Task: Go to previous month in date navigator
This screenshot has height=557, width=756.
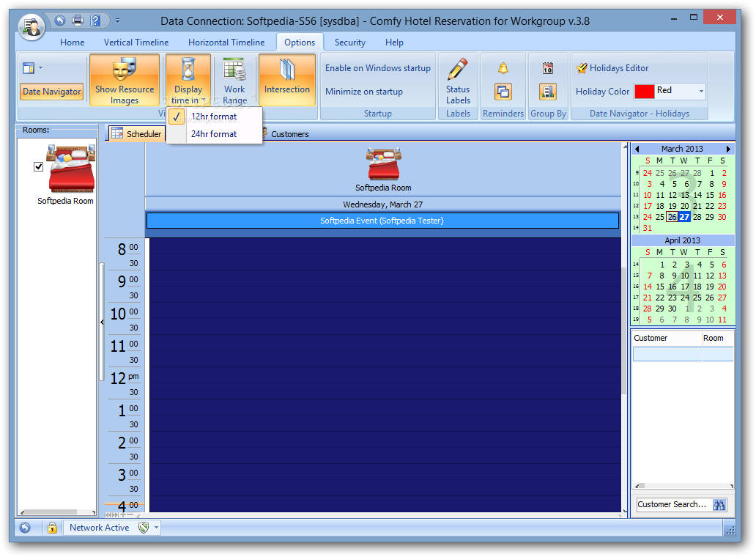Action: pos(637,149)
